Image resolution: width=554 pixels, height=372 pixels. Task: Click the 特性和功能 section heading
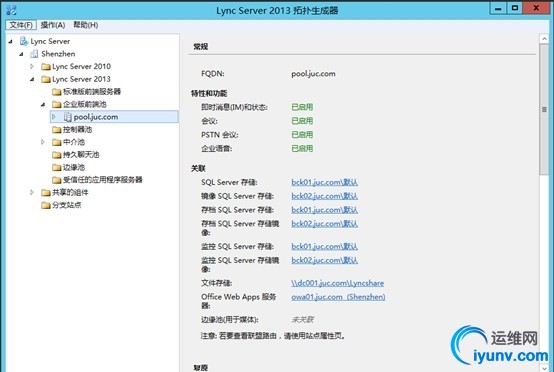[209, 94]
